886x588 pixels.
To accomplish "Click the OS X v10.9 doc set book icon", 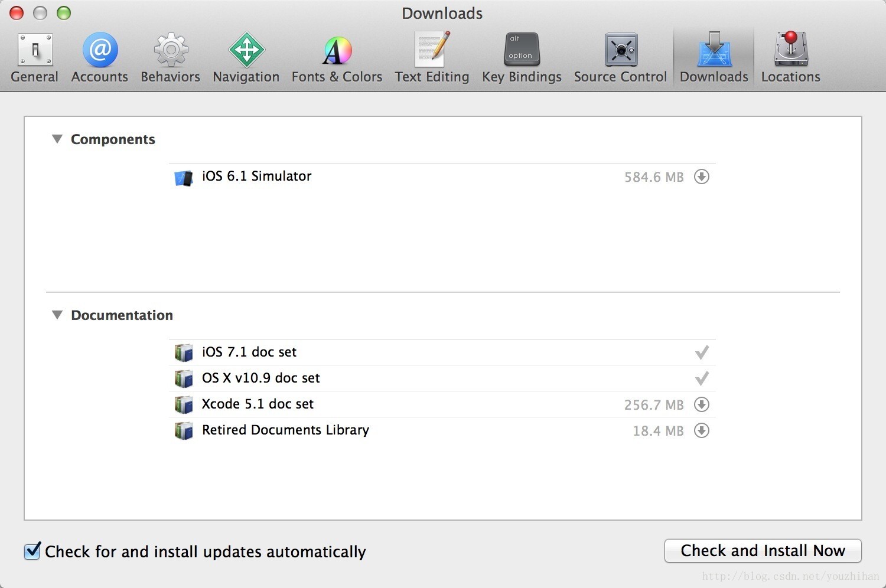I will click(x=184, y=378).
